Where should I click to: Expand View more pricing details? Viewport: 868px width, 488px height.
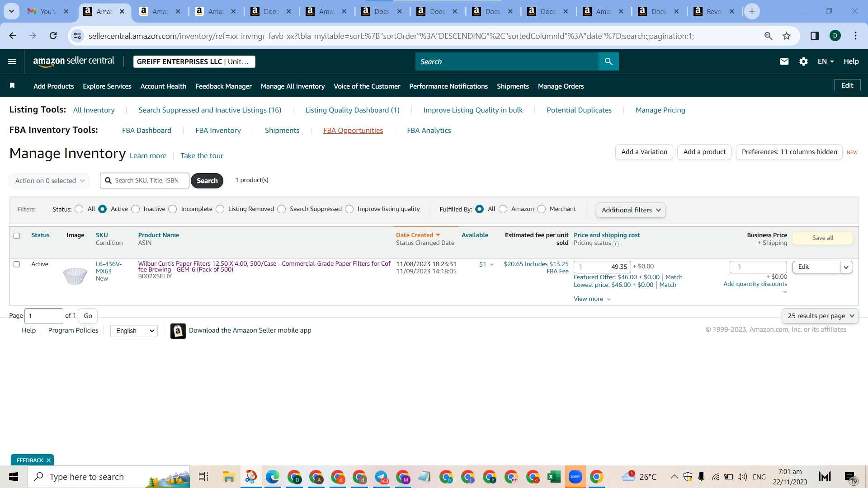coord(592,299)
